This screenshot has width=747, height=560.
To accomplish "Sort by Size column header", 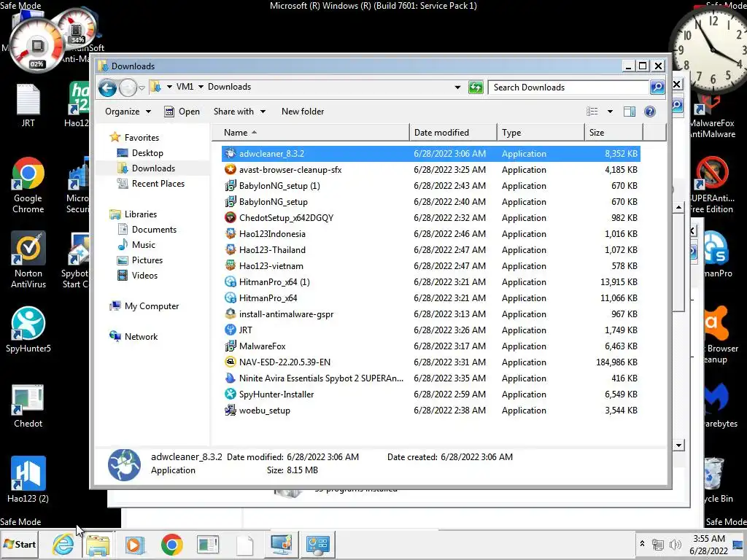I will (614, 133).
